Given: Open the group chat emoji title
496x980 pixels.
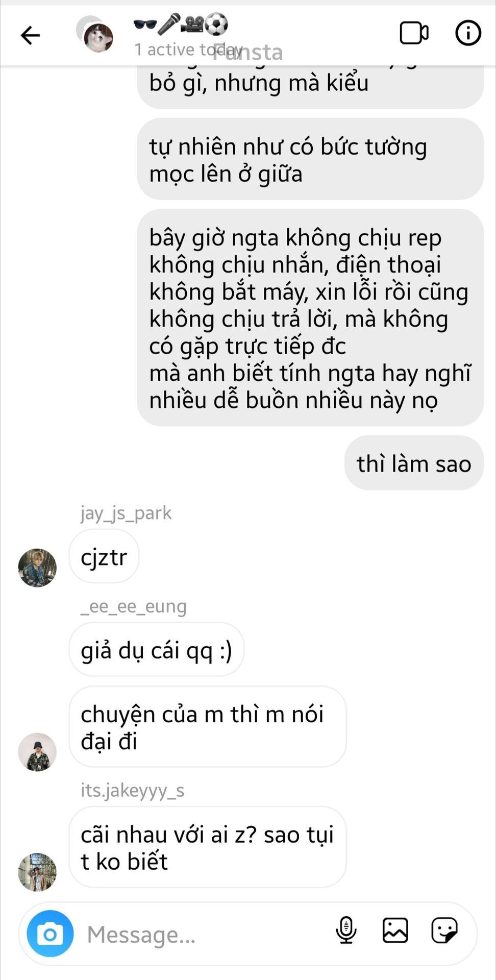Looking at the screenshot, I should point(180,24).
